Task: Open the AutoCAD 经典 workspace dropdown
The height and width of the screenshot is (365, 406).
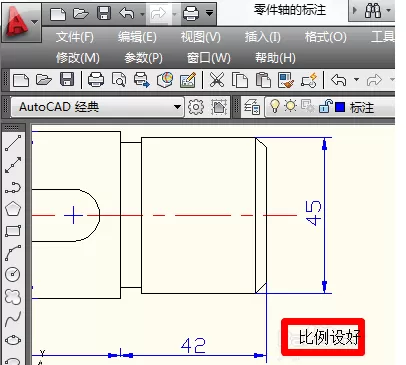Action: tap(97, 107)
